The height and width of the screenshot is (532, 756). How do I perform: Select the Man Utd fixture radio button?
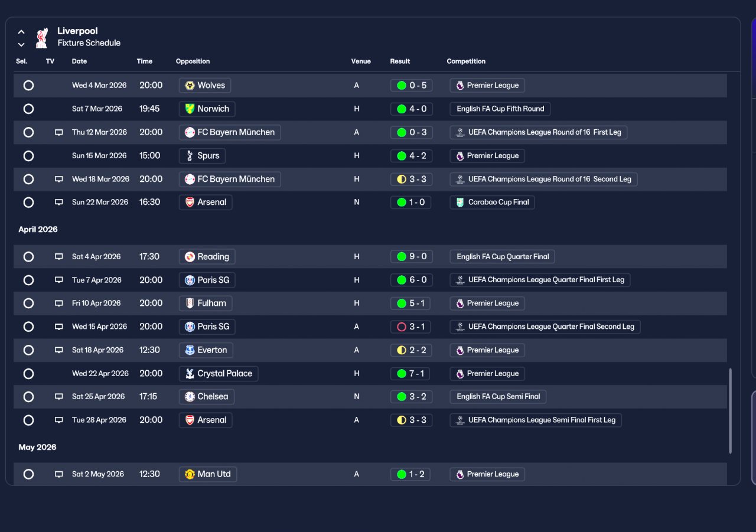[28, 474]
